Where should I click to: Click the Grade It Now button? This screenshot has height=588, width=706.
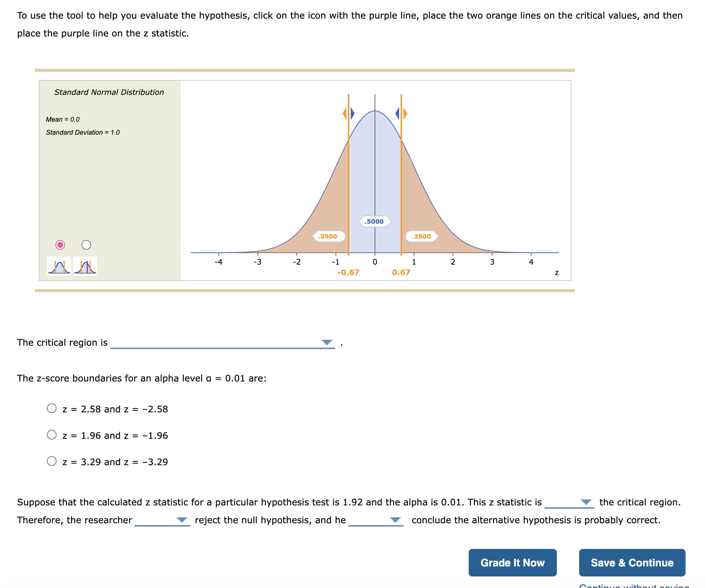point(513,563)
